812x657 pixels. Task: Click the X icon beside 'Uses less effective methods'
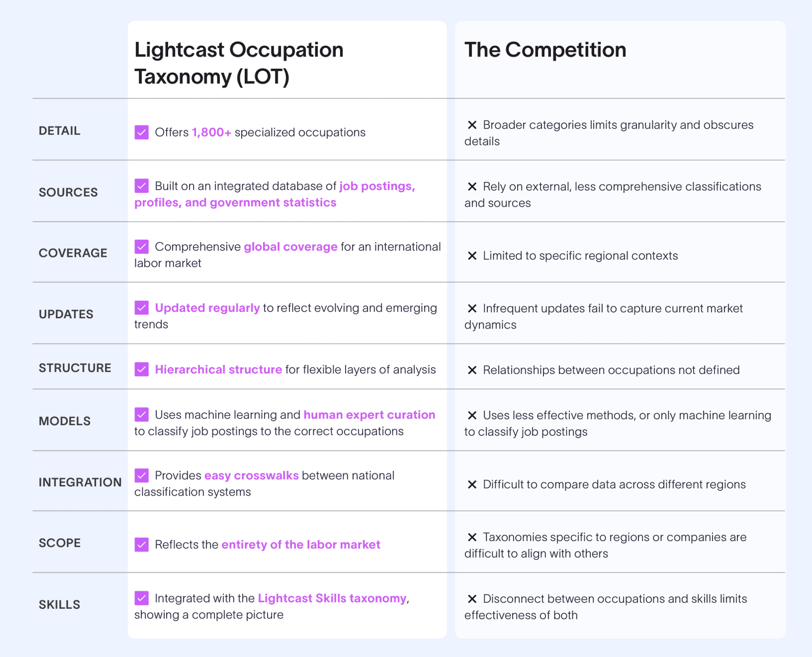472,415
